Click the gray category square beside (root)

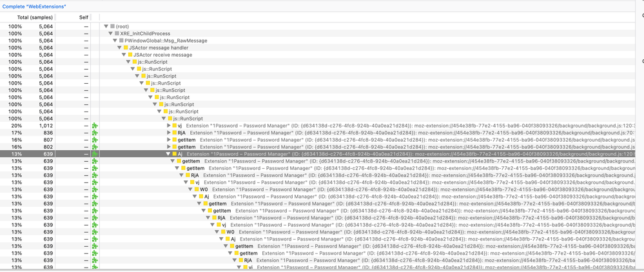(x=112, y=26)
